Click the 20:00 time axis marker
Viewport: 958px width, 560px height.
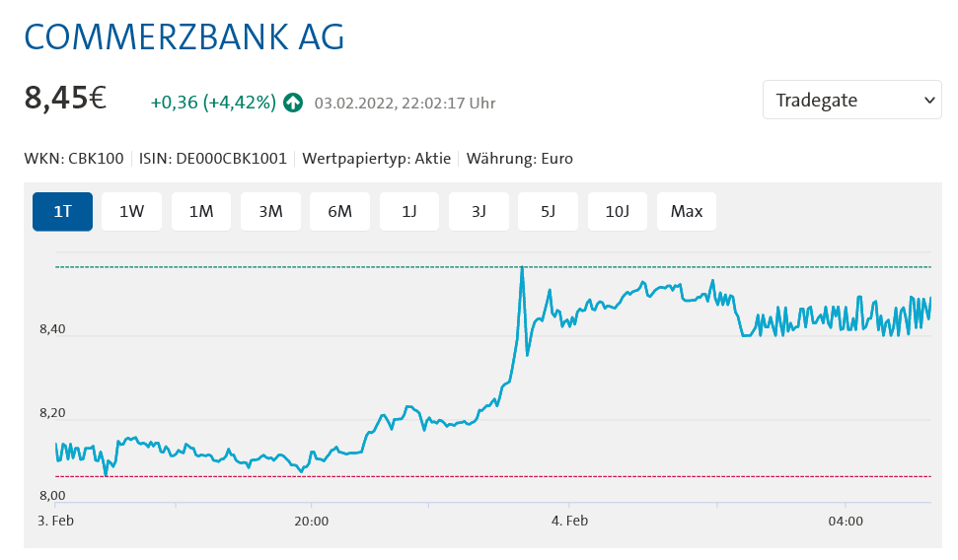(311, 521)
